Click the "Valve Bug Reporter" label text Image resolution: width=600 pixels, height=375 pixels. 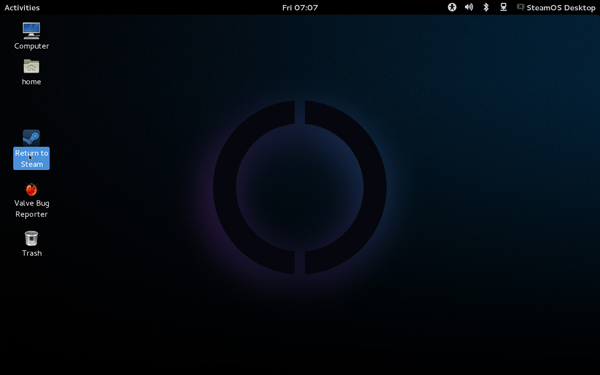(x=31, y=209)
